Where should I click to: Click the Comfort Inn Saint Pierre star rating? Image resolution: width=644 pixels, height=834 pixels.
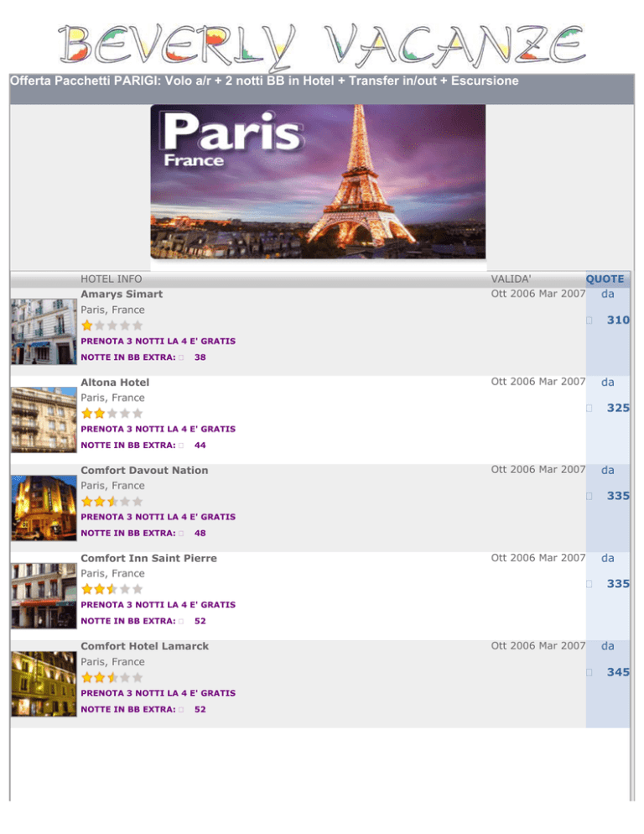pyautogui.click(x=112, y=590)
